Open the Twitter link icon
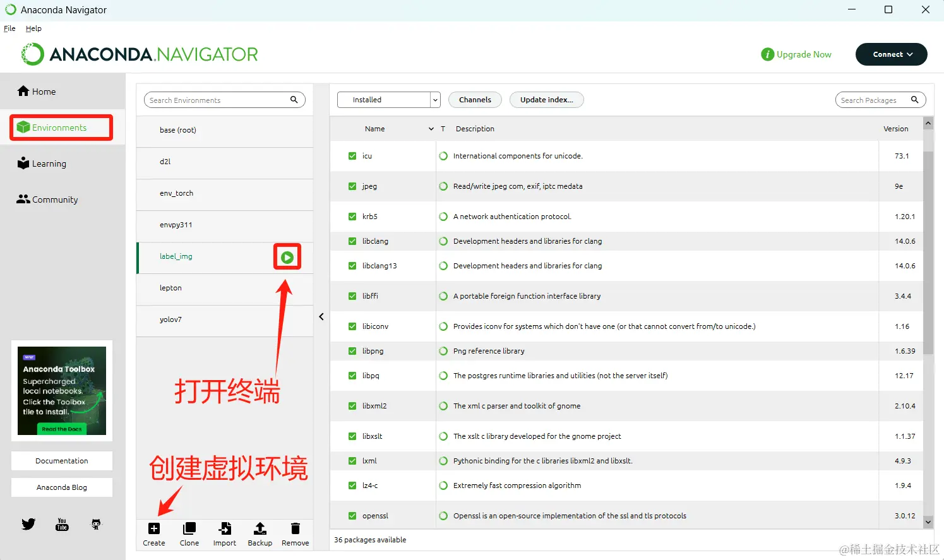944x560 pixels. pos(28,524)
